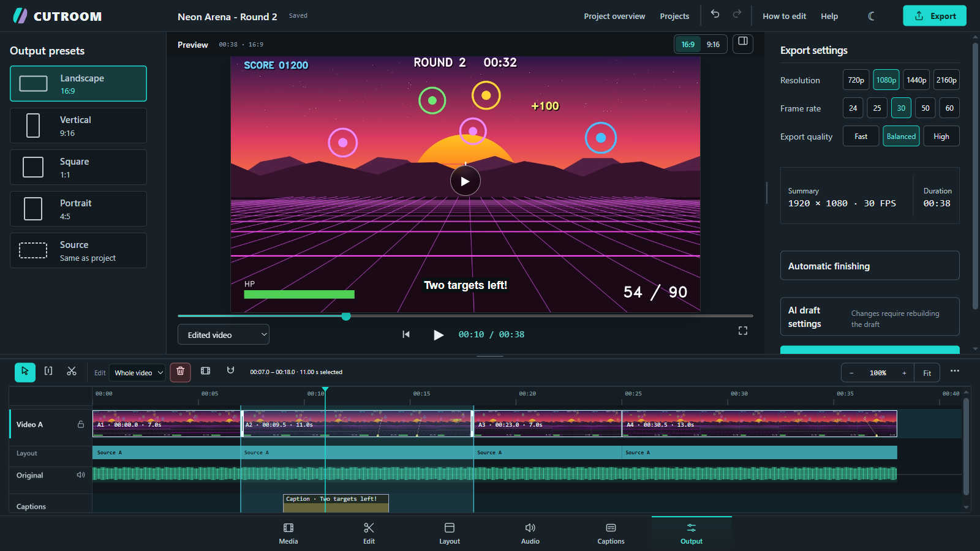Toggle the Video A track lock
This screenshot has height=551, width=980.
point(81,424)
